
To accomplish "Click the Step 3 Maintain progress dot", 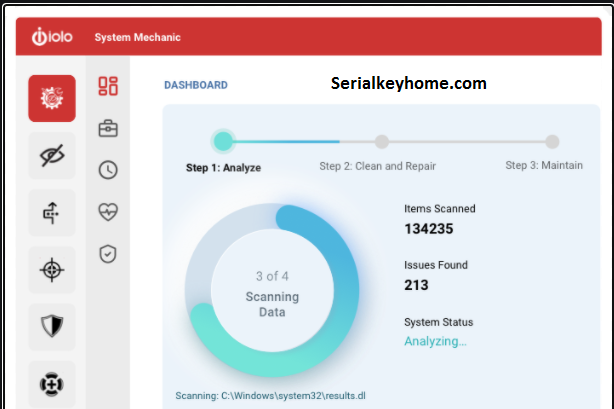I will [x=552, y=141].
